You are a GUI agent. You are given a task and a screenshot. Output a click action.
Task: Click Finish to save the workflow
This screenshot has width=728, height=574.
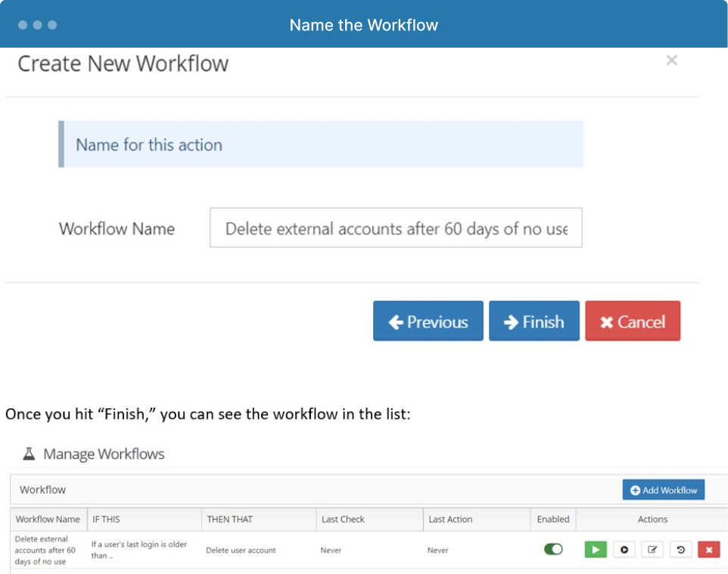(534, 321)
